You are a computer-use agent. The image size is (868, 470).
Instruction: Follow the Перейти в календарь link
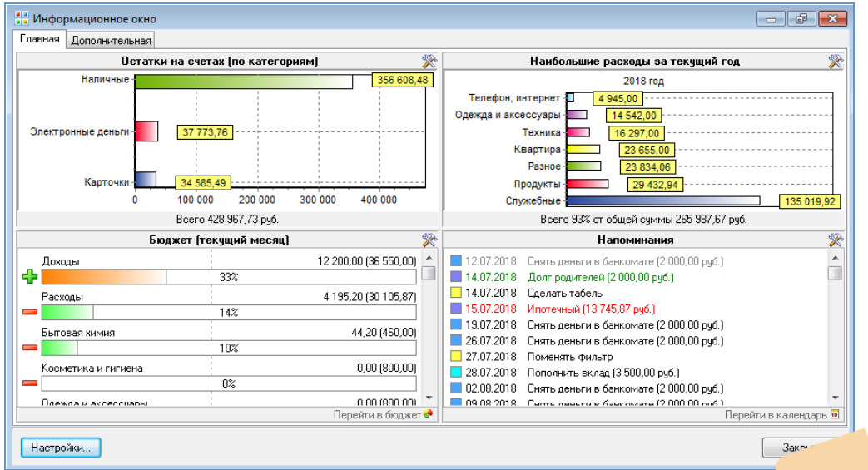[775, 414]
